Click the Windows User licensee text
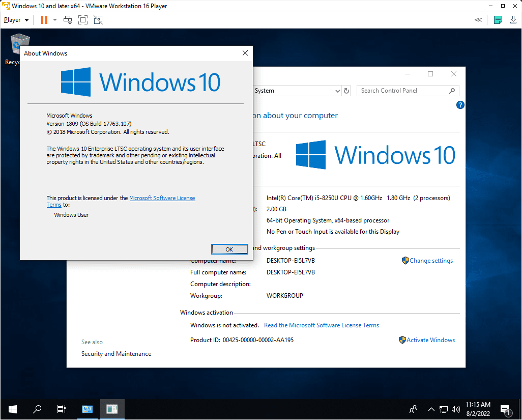The image size is (522, 420). pyautogui.click(x=71, y=215)
